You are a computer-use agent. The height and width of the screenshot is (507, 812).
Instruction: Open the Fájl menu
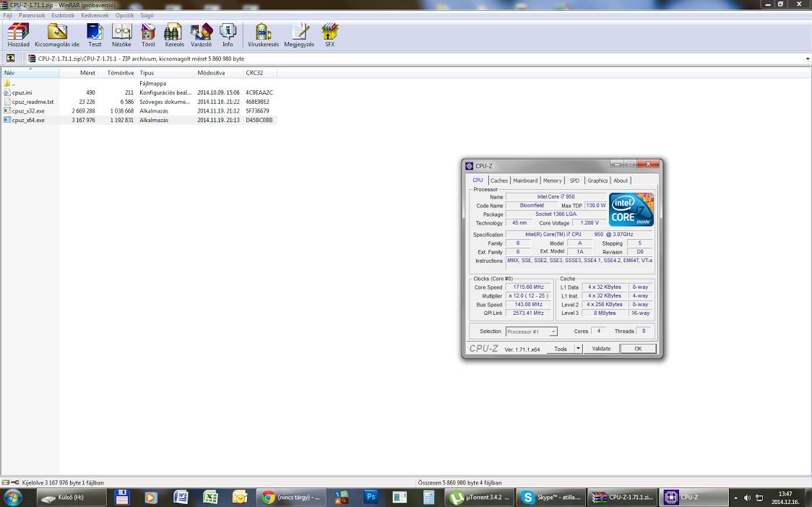pos(8,16)
